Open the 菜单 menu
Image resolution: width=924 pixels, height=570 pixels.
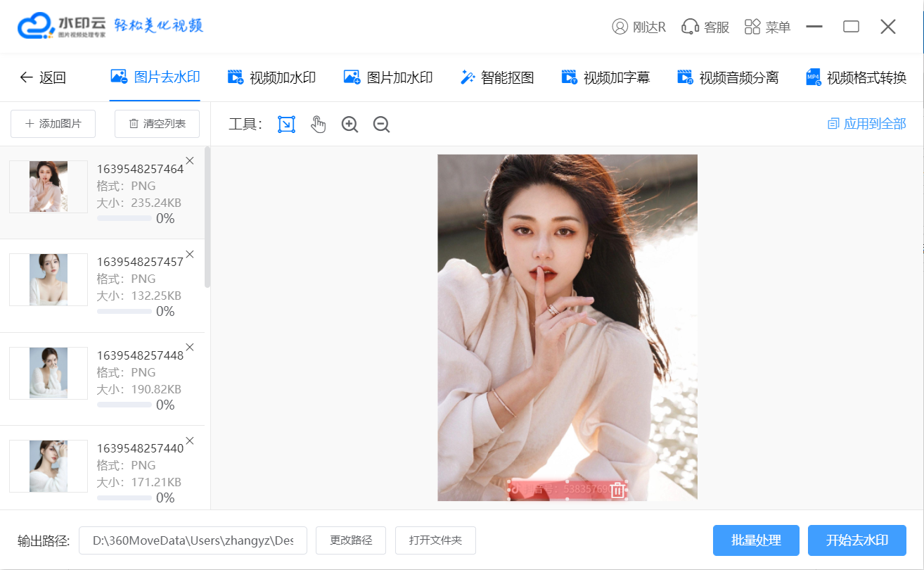(x=767, y=27)
